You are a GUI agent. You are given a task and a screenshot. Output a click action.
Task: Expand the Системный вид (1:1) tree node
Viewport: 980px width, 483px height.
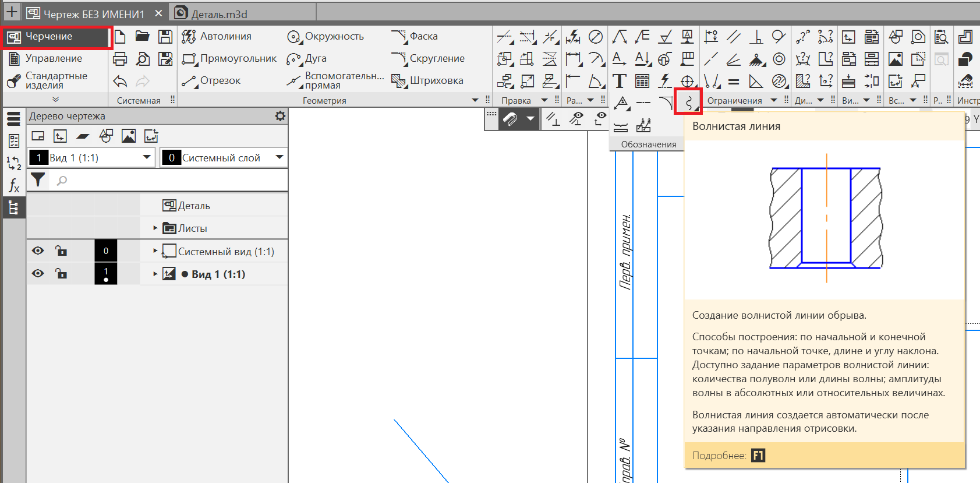pos(155,251)
